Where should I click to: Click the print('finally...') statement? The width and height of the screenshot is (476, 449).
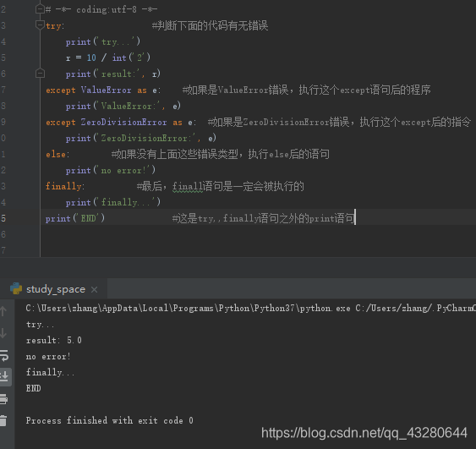click(113, 202)
